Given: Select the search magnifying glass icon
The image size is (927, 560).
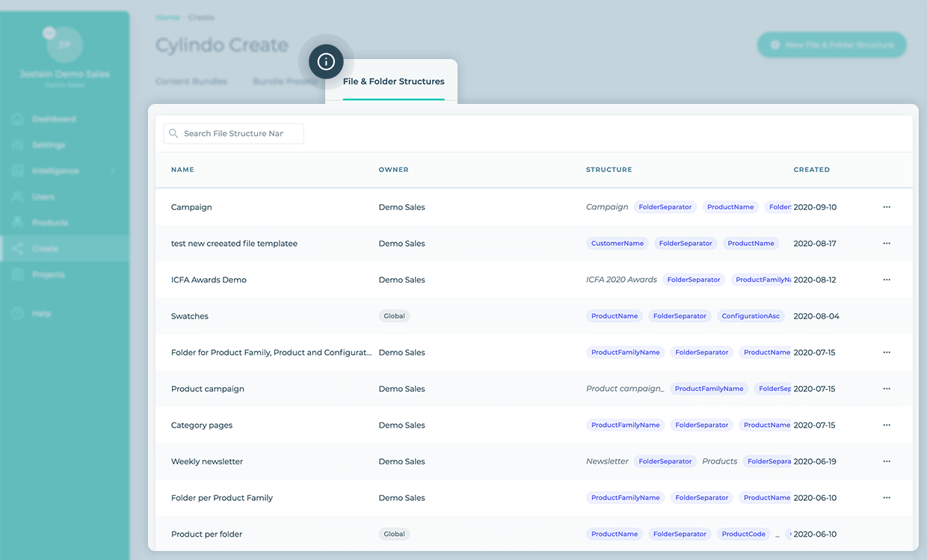Looking at the screenshot, I should [173, 133].
